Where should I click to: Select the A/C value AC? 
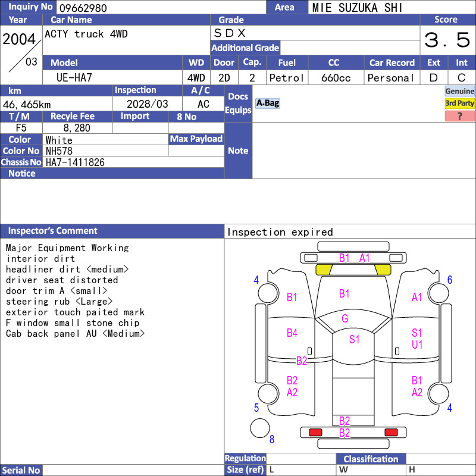[x=203, y=104]
